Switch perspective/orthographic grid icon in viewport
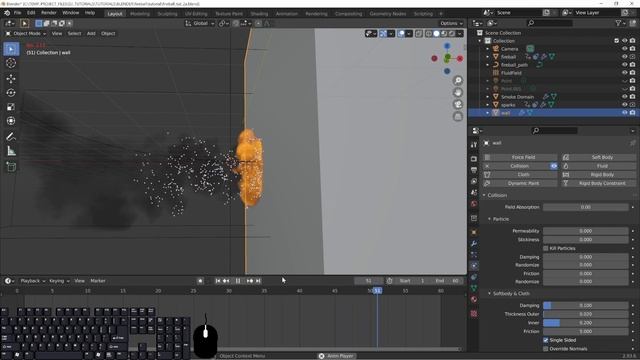Viewport: 640px width, 360px height. point(458,117)
